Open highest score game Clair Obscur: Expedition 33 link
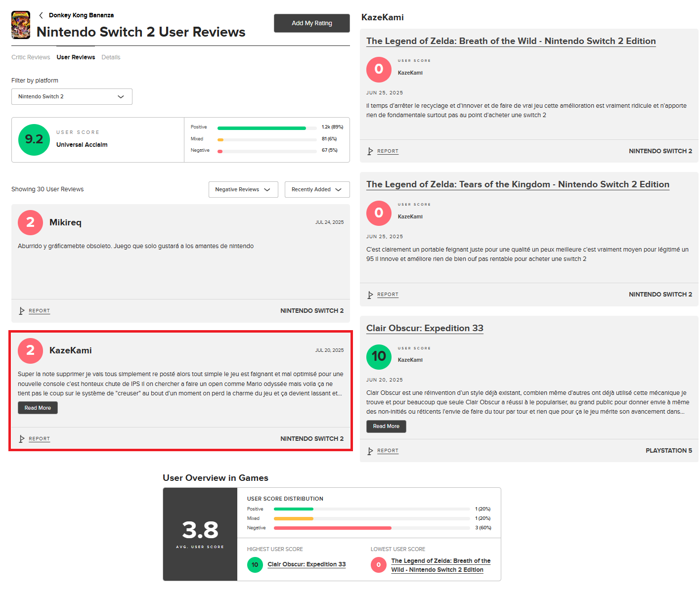The width and height of the screenshot is (700, 597). click(306, 564)
